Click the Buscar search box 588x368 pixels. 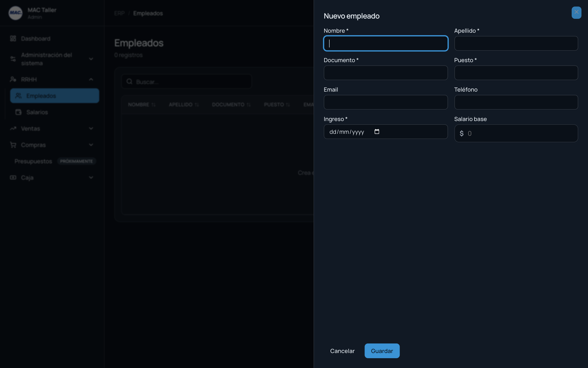[x=186, y=82]
